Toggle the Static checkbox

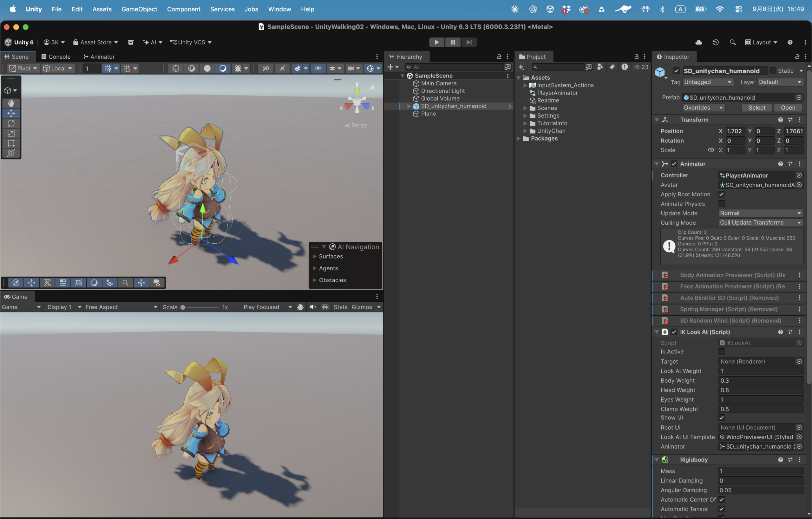pyautogui.click(x=773, y=71)
